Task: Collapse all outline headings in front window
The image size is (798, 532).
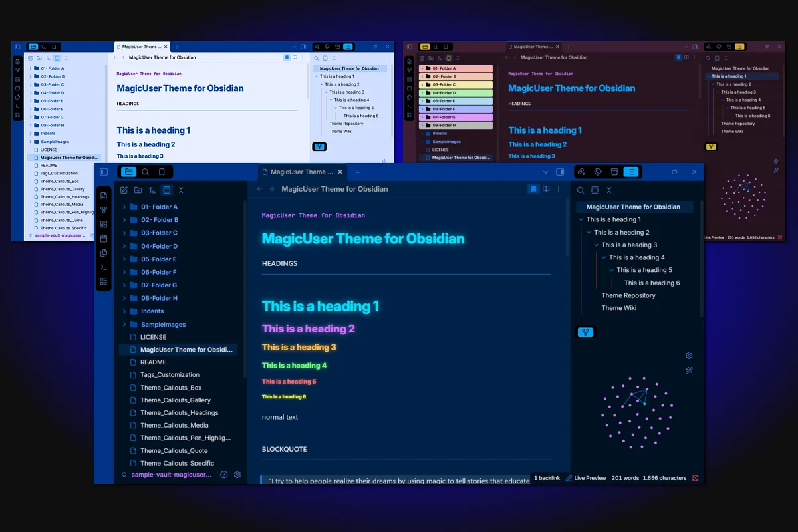Action: (x=609, y=190)
